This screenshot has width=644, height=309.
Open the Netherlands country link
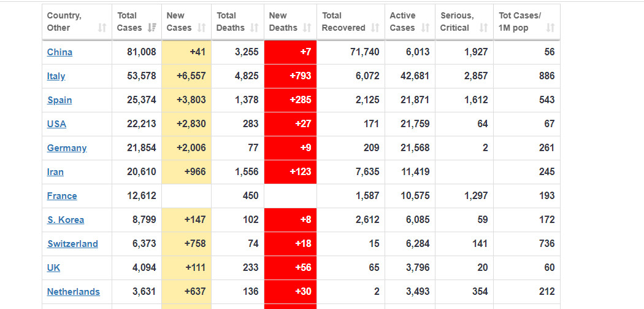74,292
